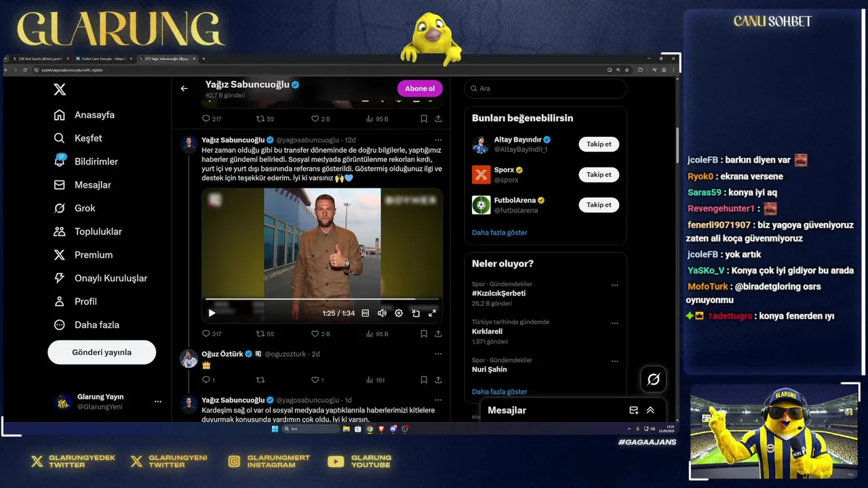Screen dimensions: 868x488
Task: Open File Explorer from taskbar
Action: (347, 429)
